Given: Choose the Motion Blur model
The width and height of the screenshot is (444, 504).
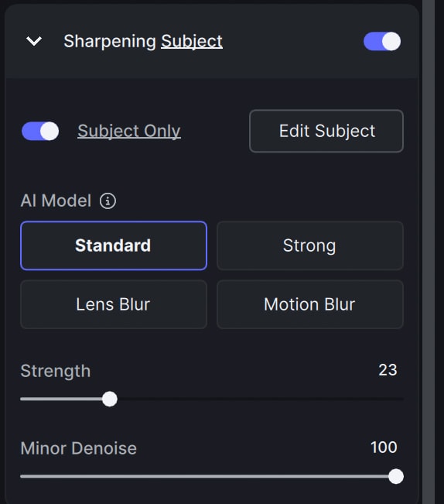Looking at the screenshot, I should (x=310, y=304).
